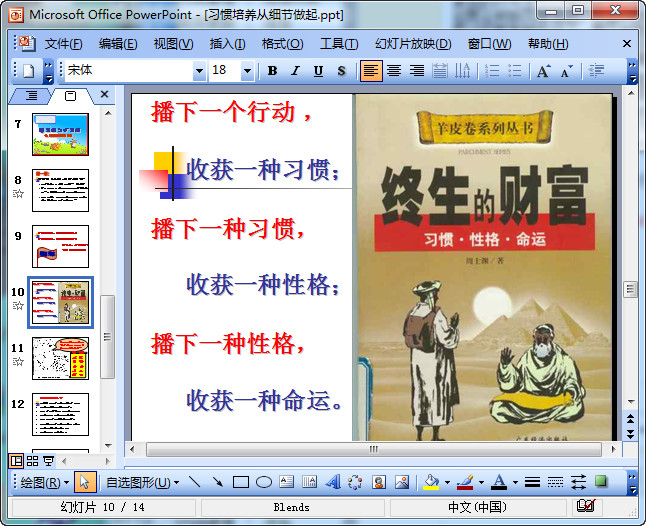The image size is (646, 526).
Task: Toggle numbered list
Action: (492, 71)
